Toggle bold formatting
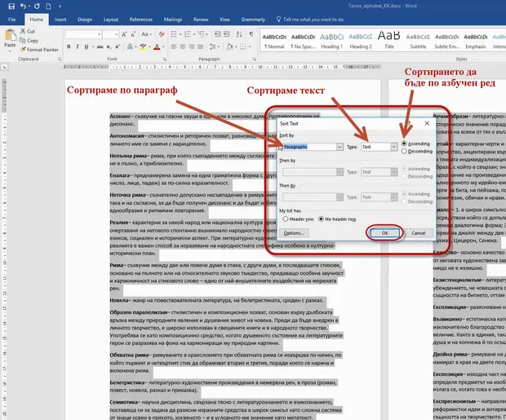Viewport: 506px width, 420px height. coord(69,46)
